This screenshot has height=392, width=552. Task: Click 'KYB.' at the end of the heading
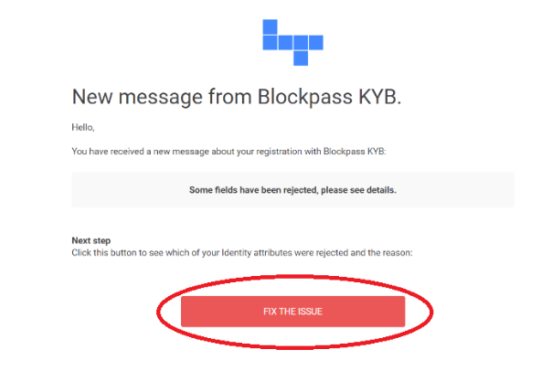(x=380, y=97)
